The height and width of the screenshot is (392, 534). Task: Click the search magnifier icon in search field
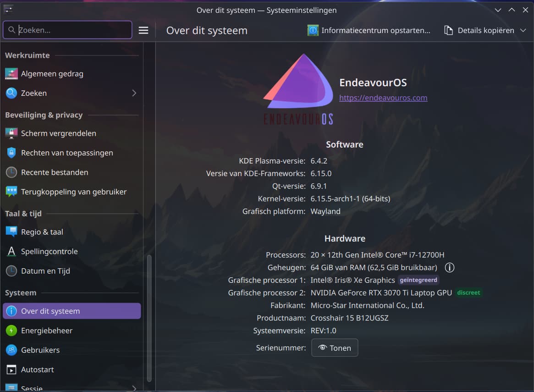coord(11,30)
